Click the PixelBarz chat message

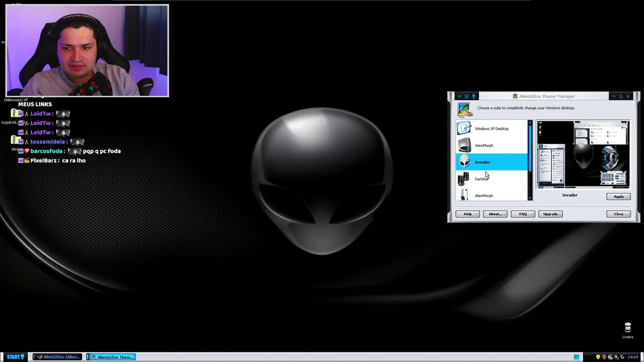(52, 160)
